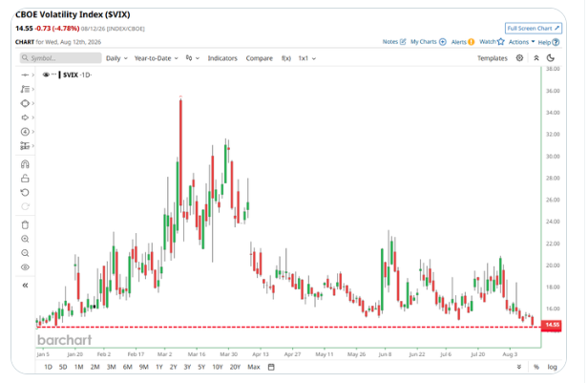
Task: Select the 1M range
Action: 78,367
